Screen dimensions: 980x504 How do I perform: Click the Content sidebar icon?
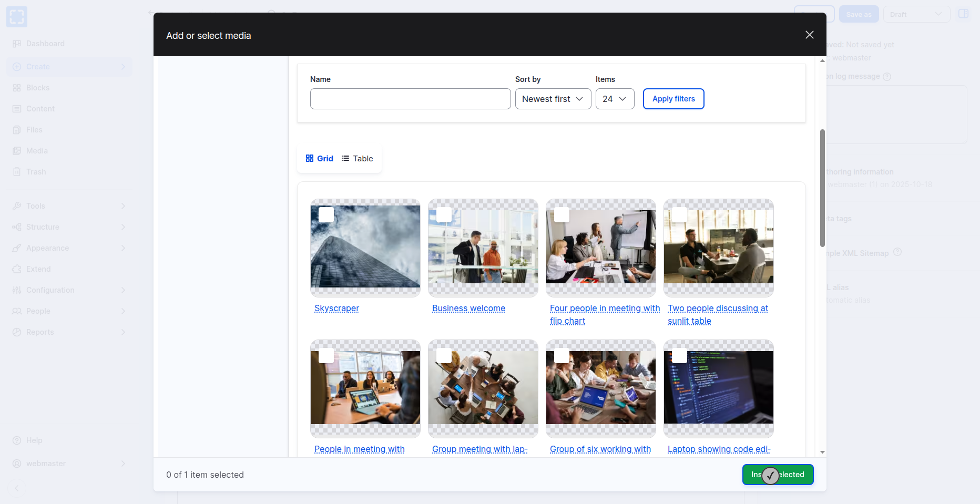[x=17, y=109]
